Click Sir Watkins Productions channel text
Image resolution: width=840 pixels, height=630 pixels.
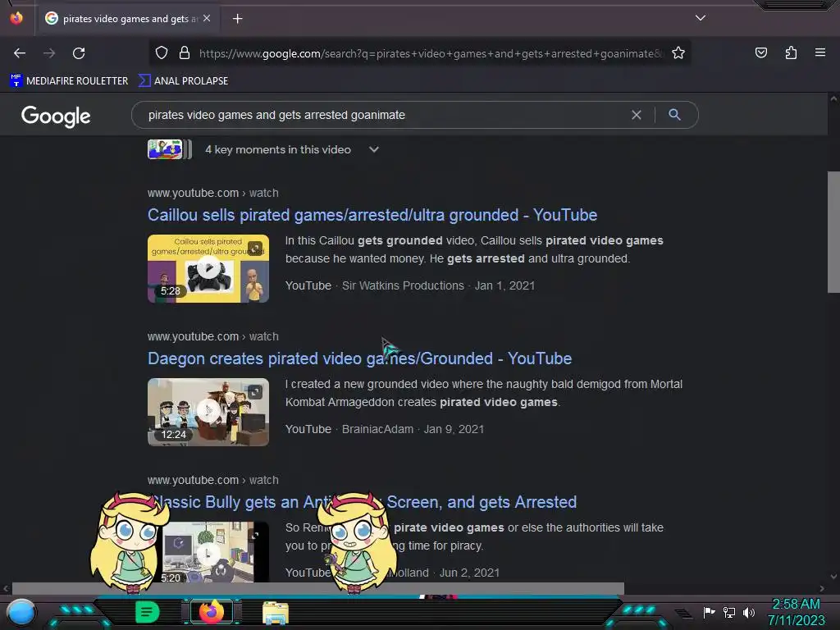coord(403,285)
